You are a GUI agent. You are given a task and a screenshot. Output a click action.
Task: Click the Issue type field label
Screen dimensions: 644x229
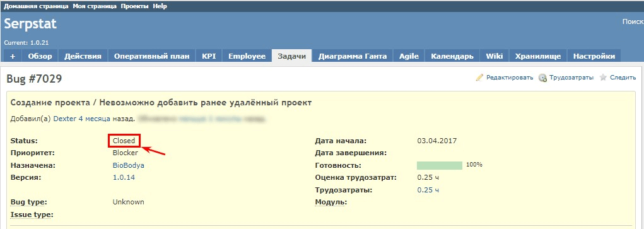[x=32, y=214]
